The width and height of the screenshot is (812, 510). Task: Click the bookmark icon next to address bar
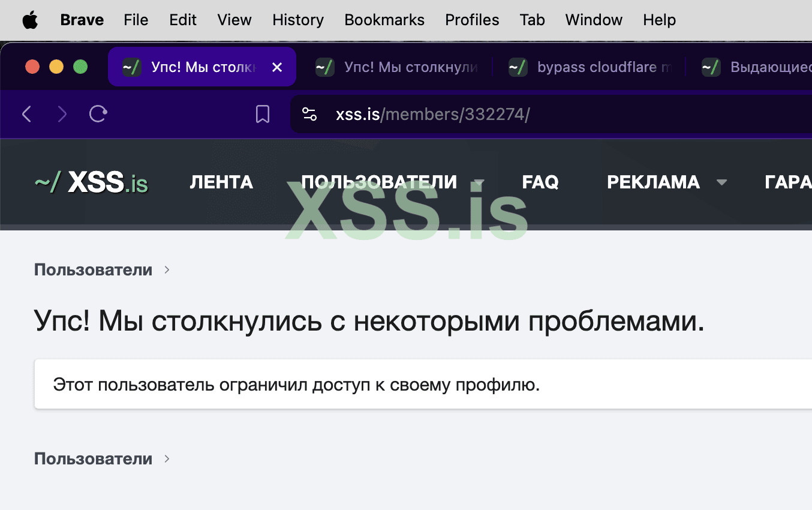pyautogui.click(x=262, y=114)
